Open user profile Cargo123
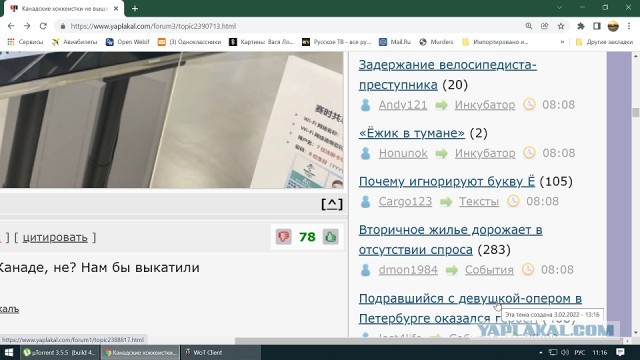The height and width of the screenshot is (360, 640). point(405,201)
